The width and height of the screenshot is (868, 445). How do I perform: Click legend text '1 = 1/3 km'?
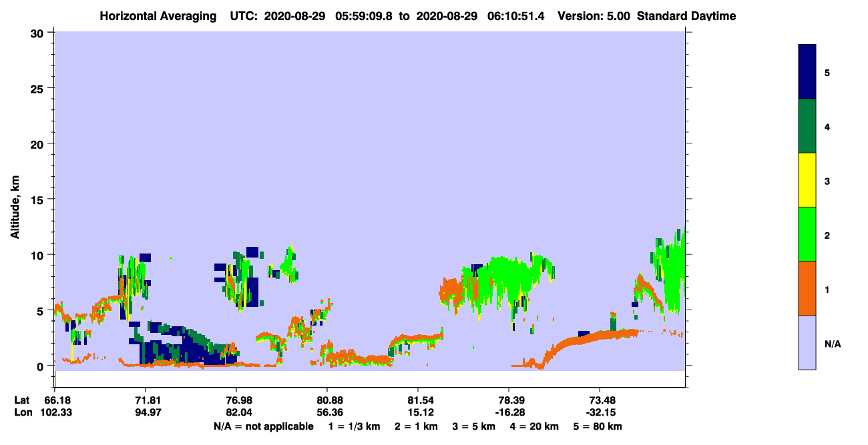click(354, 426)
